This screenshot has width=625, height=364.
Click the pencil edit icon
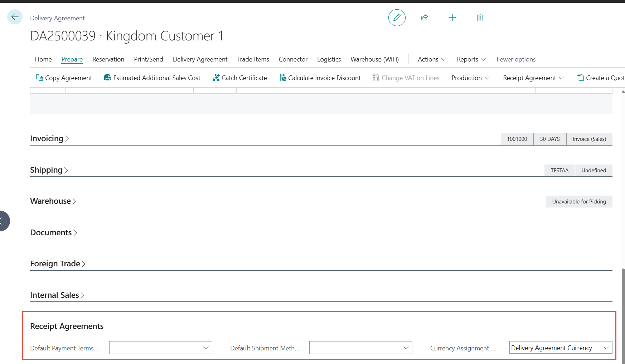tap(397, 18)
